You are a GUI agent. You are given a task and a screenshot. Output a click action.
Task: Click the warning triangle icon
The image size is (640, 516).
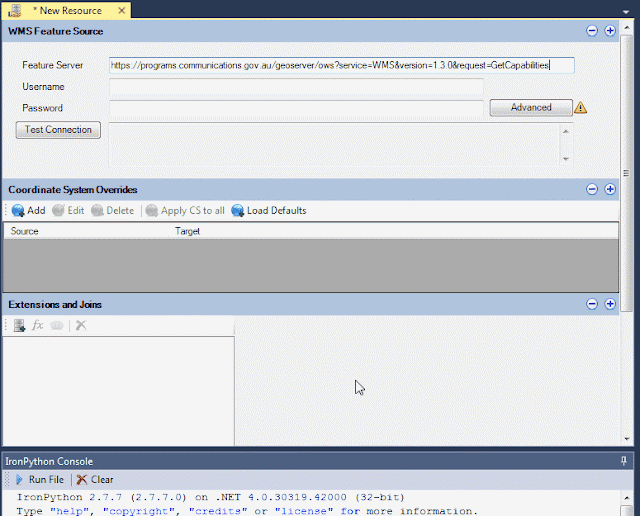(580, 108)
